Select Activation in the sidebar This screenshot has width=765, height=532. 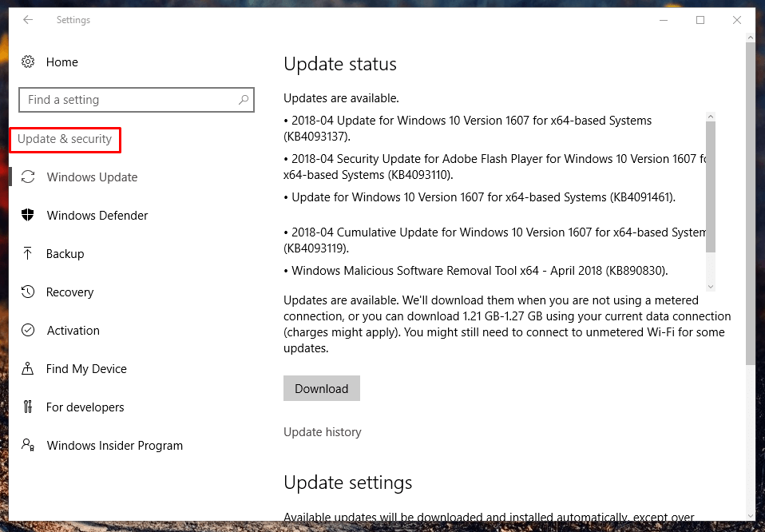(x=73, y=331)
